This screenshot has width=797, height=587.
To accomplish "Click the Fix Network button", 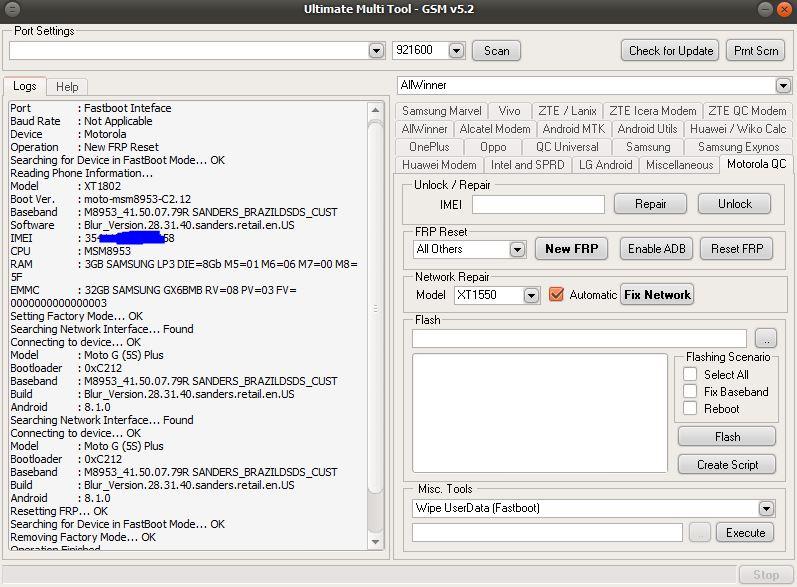I will pyautogui.click(x=657, y=295).
